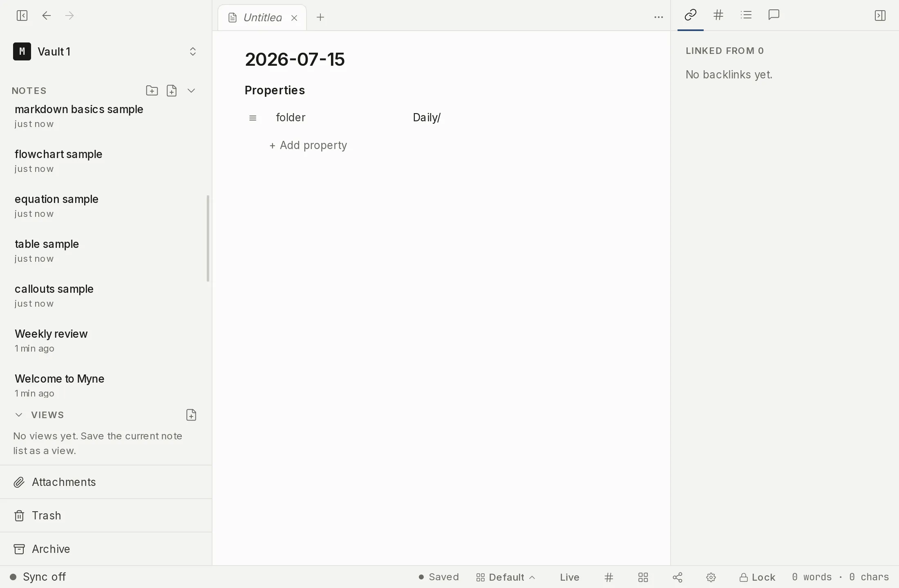Create a new folder in Notes
899x588 pixels.
point(152,91)
